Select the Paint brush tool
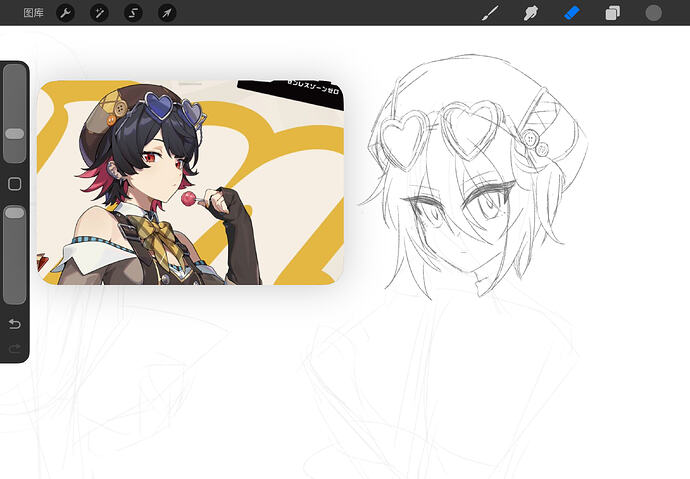This screenshot has width=690, height=479. 490,13
